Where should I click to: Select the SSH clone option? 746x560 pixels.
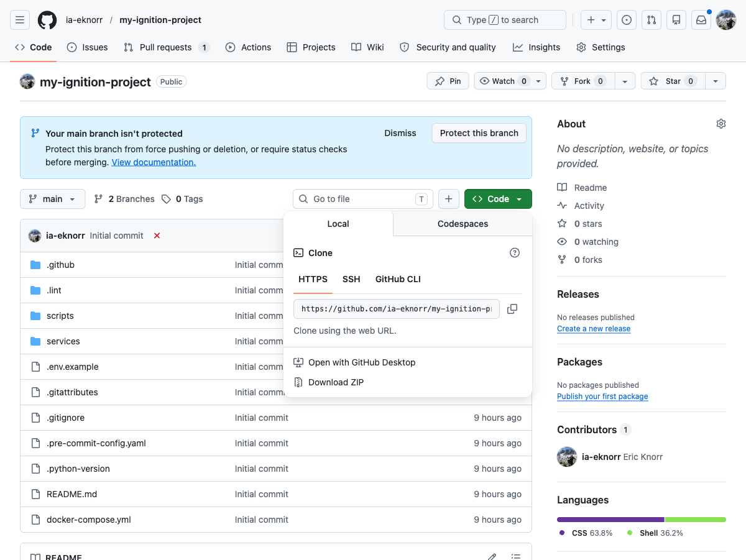click(351, 279)
